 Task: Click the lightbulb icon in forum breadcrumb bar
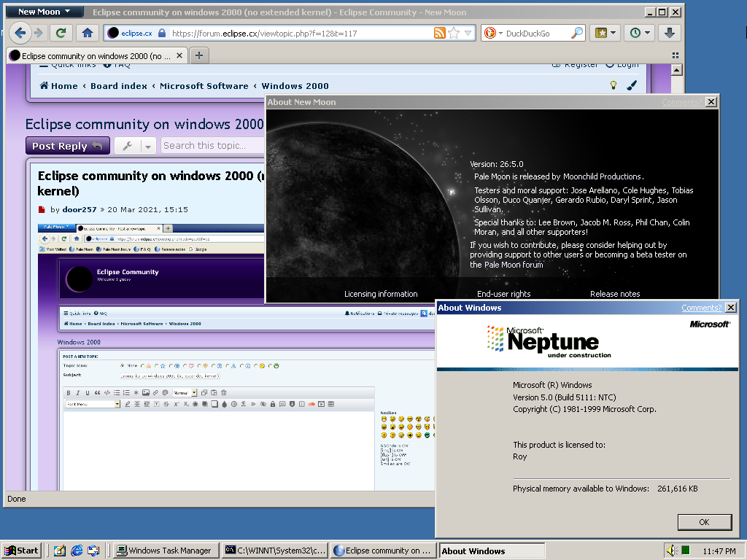tap(614, 85)
